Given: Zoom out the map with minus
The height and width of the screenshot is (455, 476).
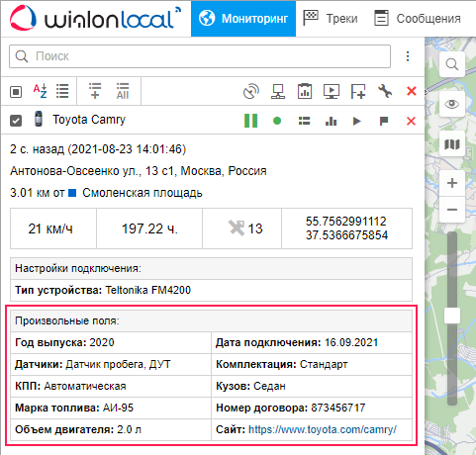Looking at the screenshot, I should pyautogui.click(x=452, y=210).
